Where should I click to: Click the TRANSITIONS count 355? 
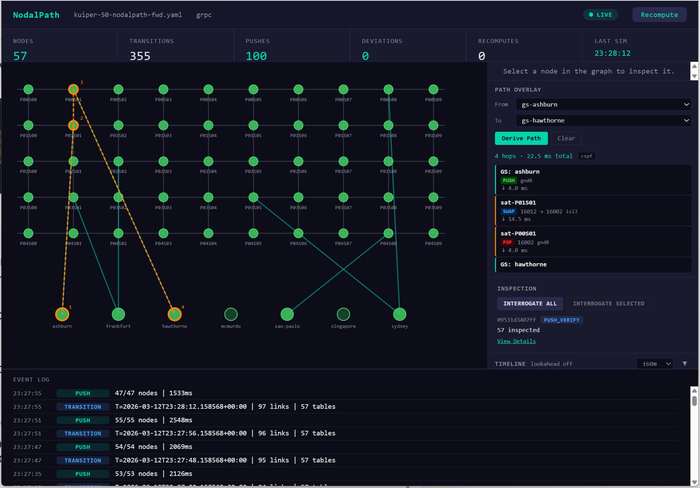coord(140,56)
